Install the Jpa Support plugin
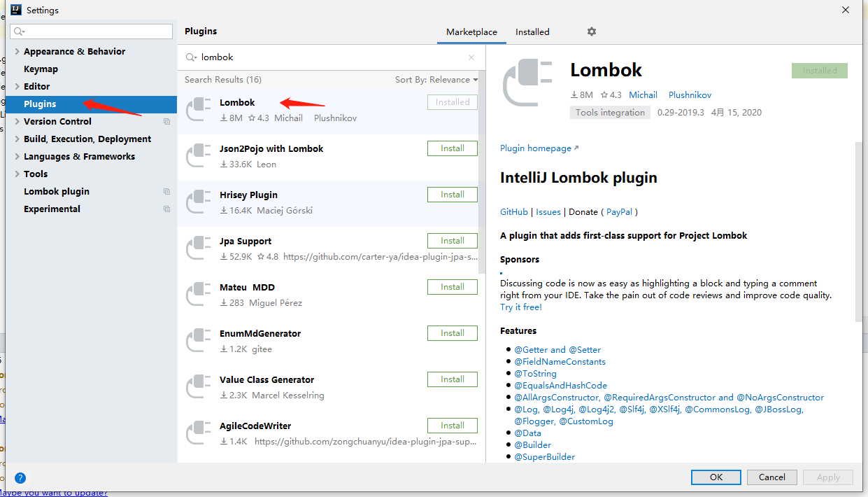868x497 pixels. 453,241
